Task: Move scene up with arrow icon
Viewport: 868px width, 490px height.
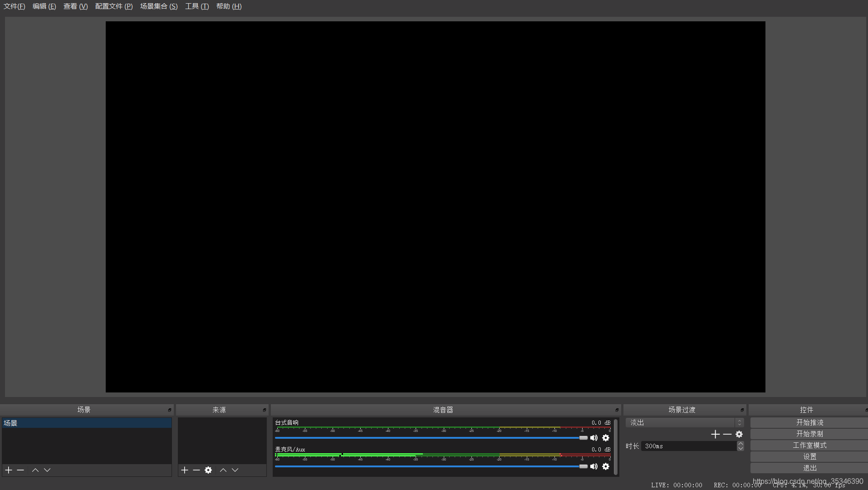Action: tap(35, 470)
